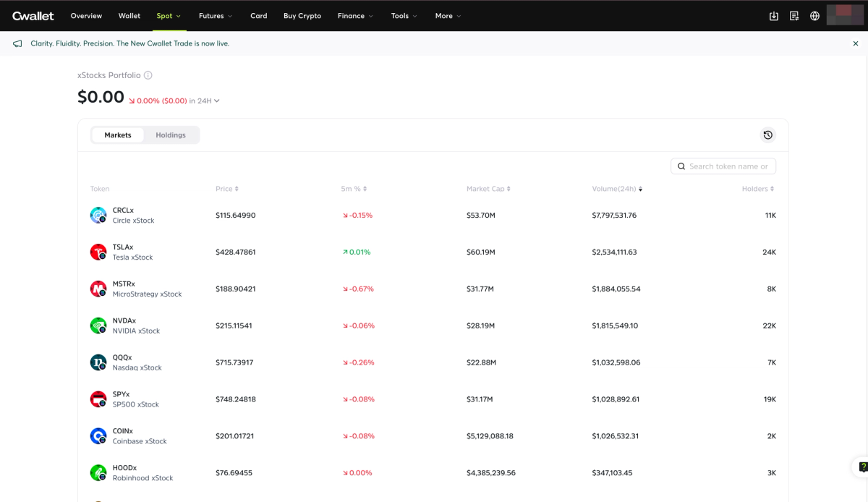Click TSLAx change 0.01%
Screen dimensions: 868x502
coord(357,252)
